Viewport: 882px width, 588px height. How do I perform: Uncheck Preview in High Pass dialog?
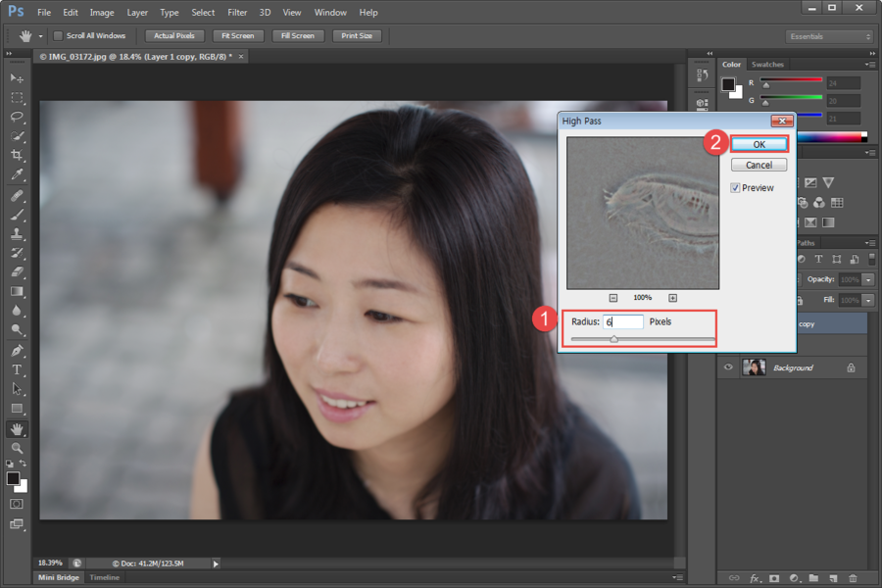(735, 188)
